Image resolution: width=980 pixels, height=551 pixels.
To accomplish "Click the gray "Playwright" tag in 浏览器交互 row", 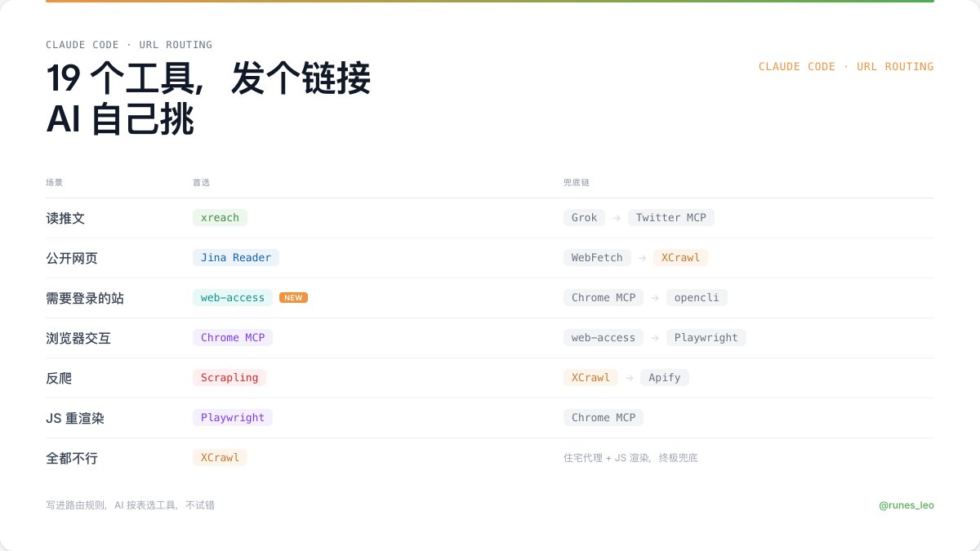I will pyautogui.click(x=706, y=337).
